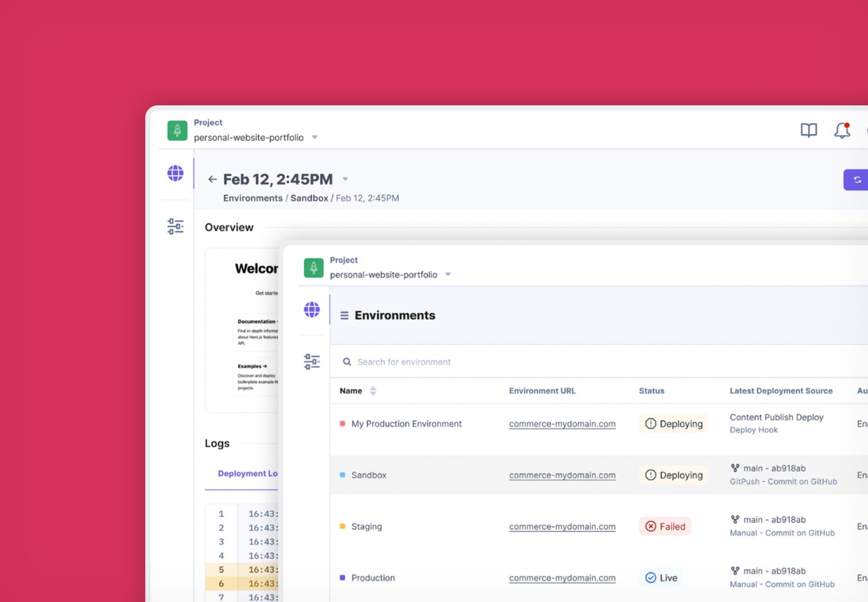The width and height of the screenshot is (868, 602).
Task: Click the Deploying status icon for My Production Environment
Action: click(x=650, y=424)
